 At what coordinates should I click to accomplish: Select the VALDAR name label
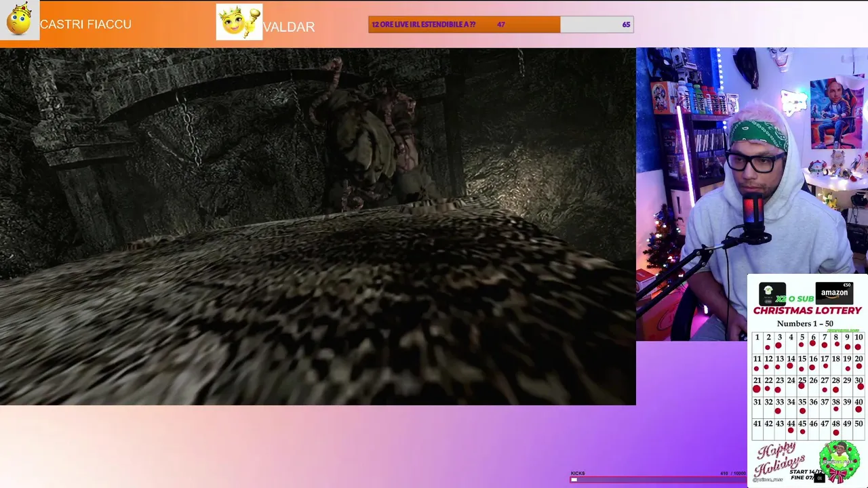point(289,27)
